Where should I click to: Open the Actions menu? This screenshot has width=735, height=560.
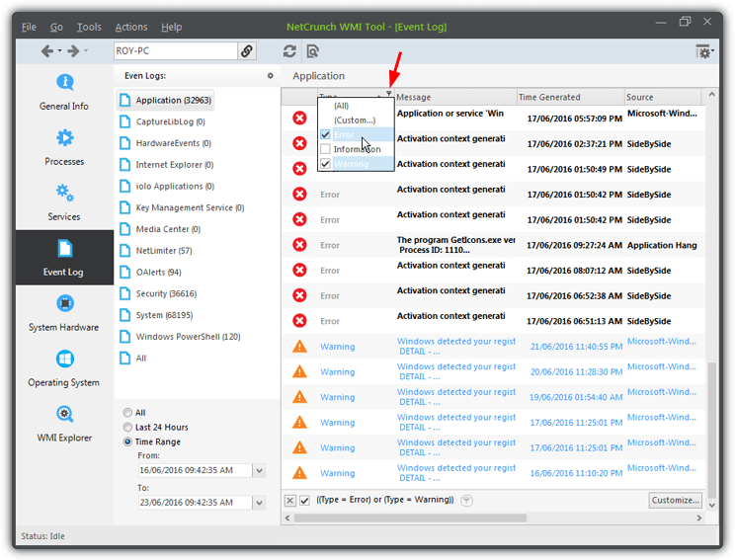tap(131, 27)
